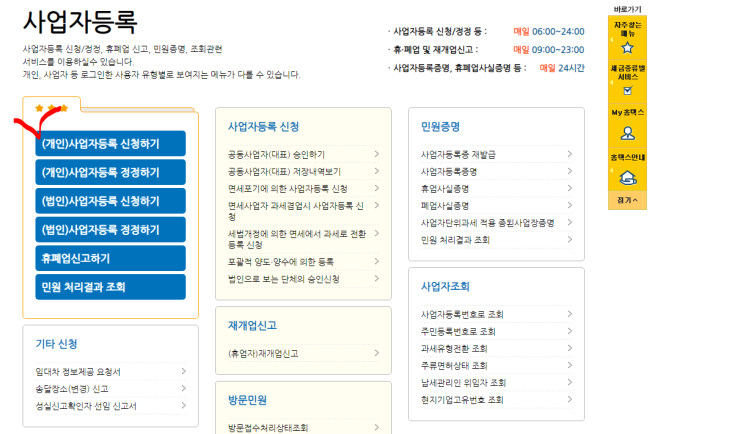Open 홈택스안내 house icon
This screenshot has height=434, width=743.
pos(627,178)
